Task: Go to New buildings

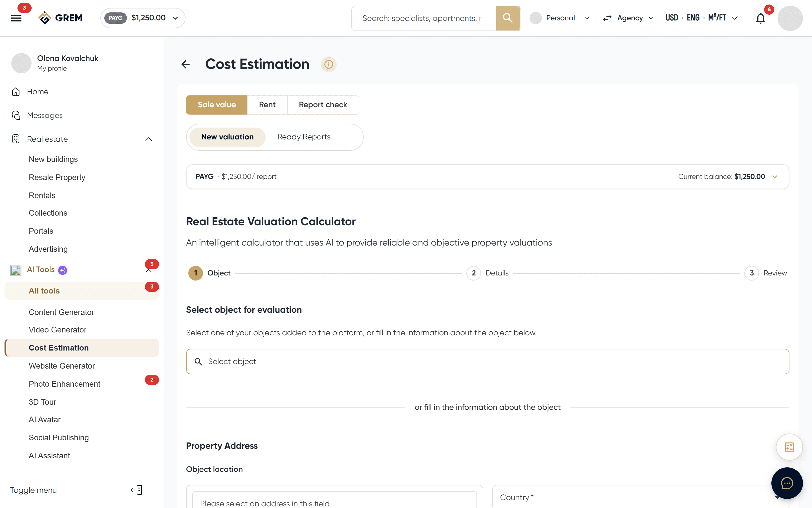Action: click(53, 159)
